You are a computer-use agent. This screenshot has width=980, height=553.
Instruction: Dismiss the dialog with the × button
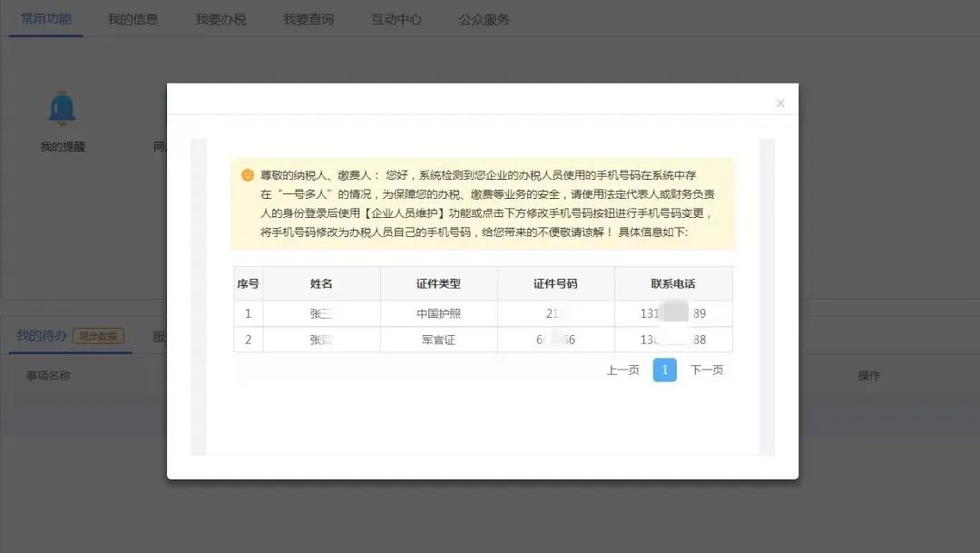point(779,103)
